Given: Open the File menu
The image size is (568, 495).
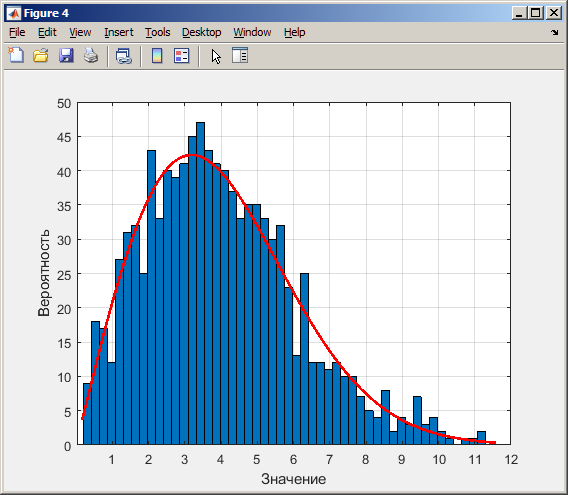Looking at the screenshot, I should click(17, 32).
